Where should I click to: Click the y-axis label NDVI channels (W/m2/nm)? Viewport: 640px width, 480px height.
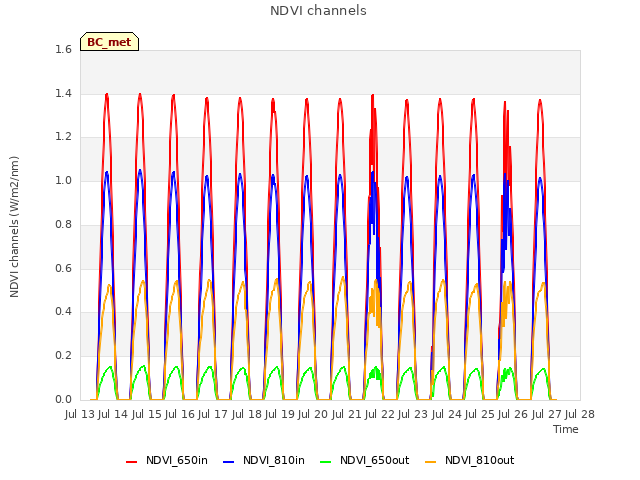[x=14, y=227]
